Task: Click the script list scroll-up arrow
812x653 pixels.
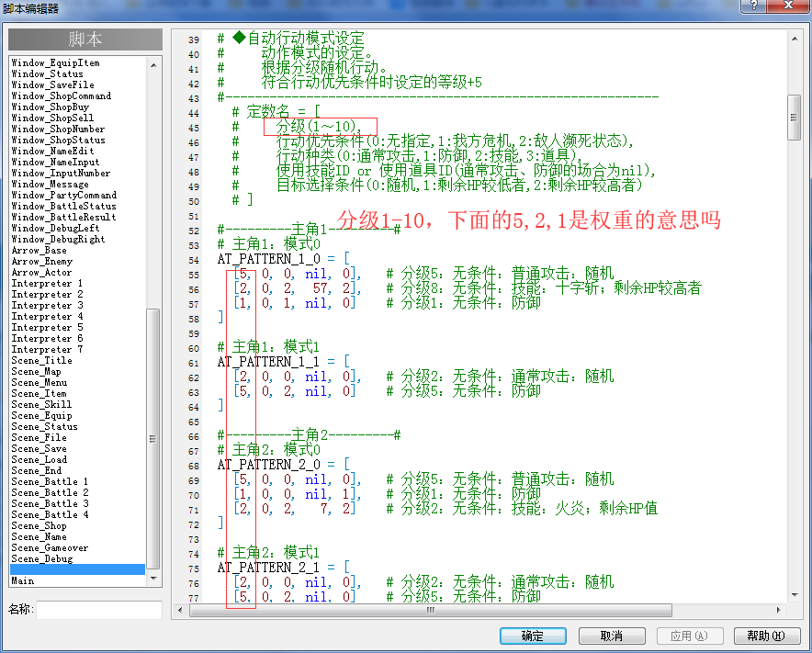Action: tap(153, 65)
